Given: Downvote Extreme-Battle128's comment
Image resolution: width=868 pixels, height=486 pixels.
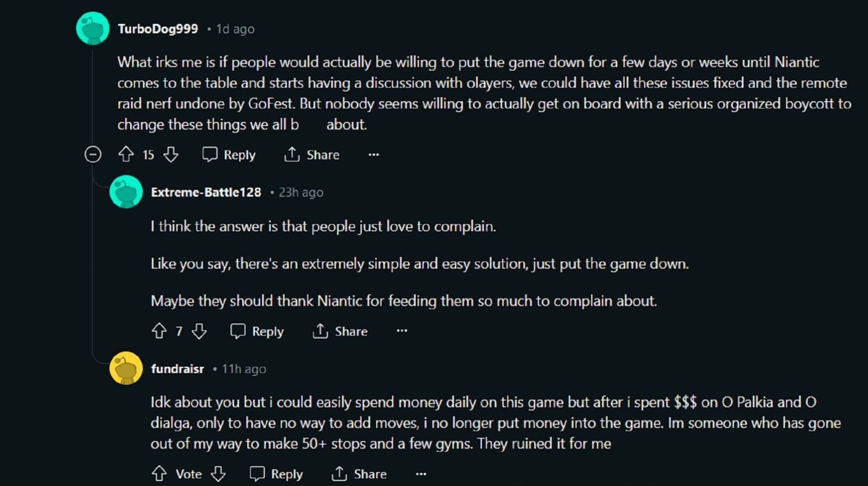Looking at the screenshot, I should (x=199, y=331).
